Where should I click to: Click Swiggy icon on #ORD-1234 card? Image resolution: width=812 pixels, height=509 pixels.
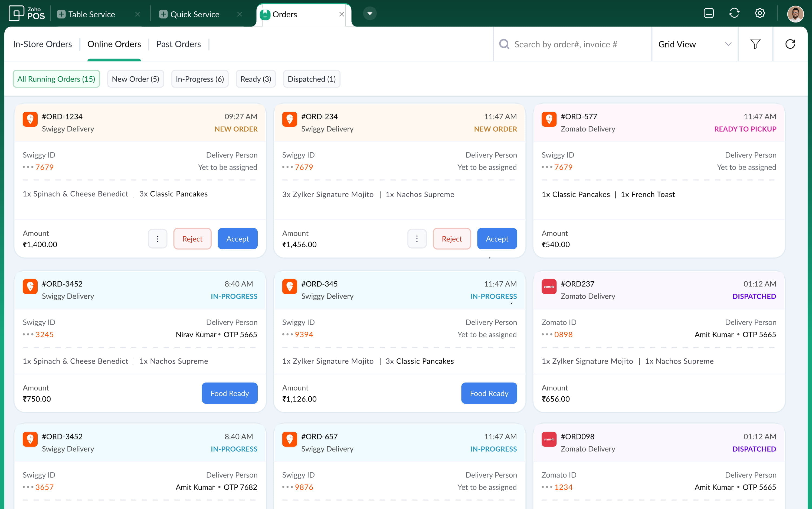[30, 119]
